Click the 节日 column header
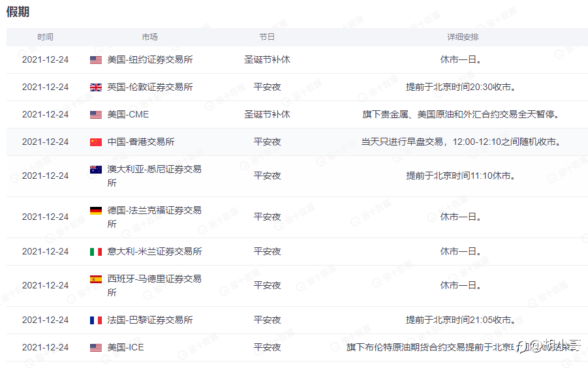This screenshot has width=588, height=370. tap(267, 37)
